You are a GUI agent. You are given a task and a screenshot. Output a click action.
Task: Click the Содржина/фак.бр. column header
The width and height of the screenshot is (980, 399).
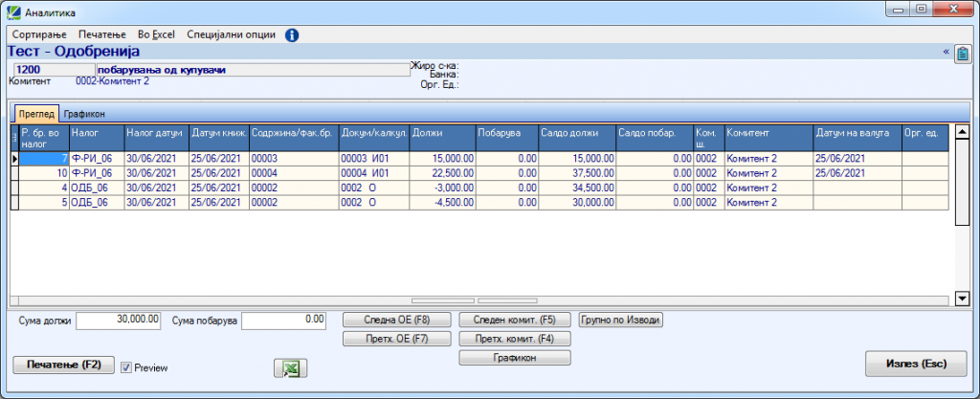[294, 138]
